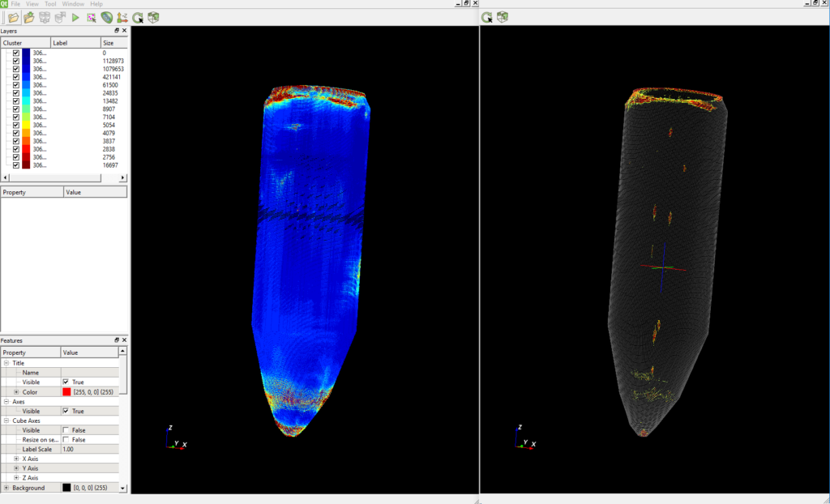The height and width of the screenshot is (504, 830).
Task: Open the Tool menu
Action: 50,4
